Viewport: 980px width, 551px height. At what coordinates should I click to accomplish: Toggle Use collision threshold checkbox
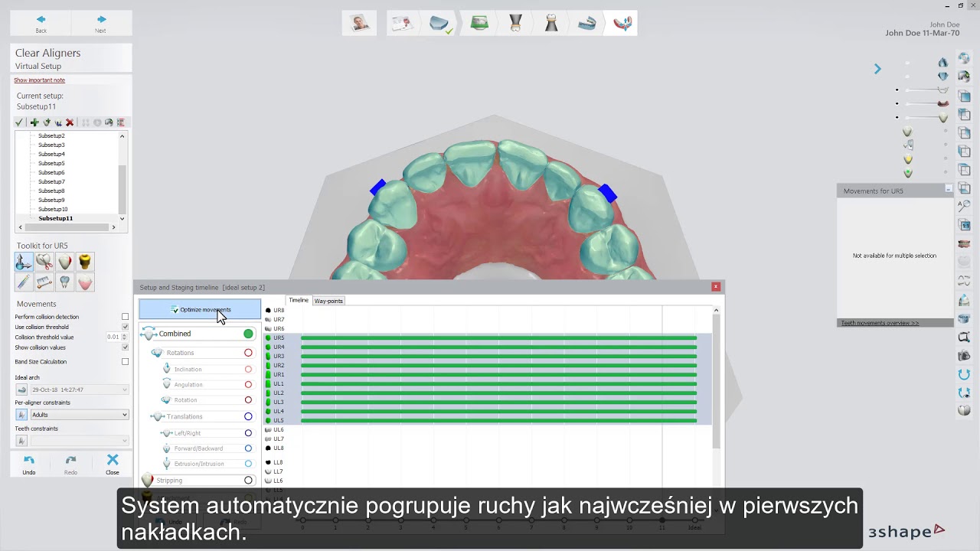[x=125, y=327]
